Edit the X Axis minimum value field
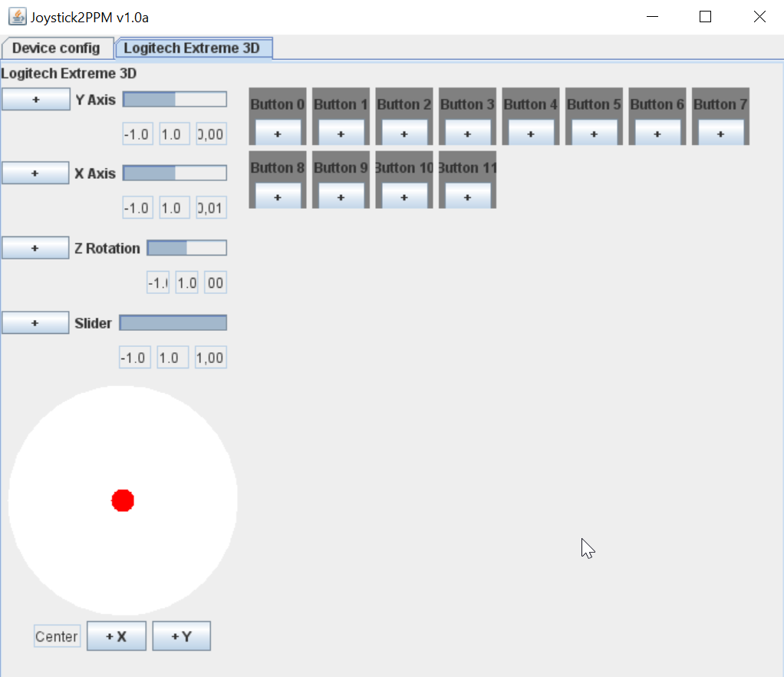Screen dimensions: 784x677 pos(137,208)
